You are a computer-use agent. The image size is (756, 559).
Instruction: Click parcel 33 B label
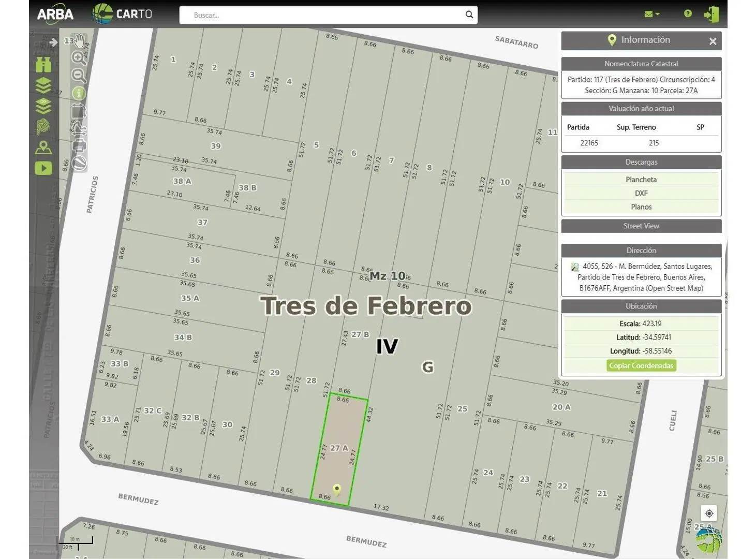pyautogui.click(x=120, y=364)
